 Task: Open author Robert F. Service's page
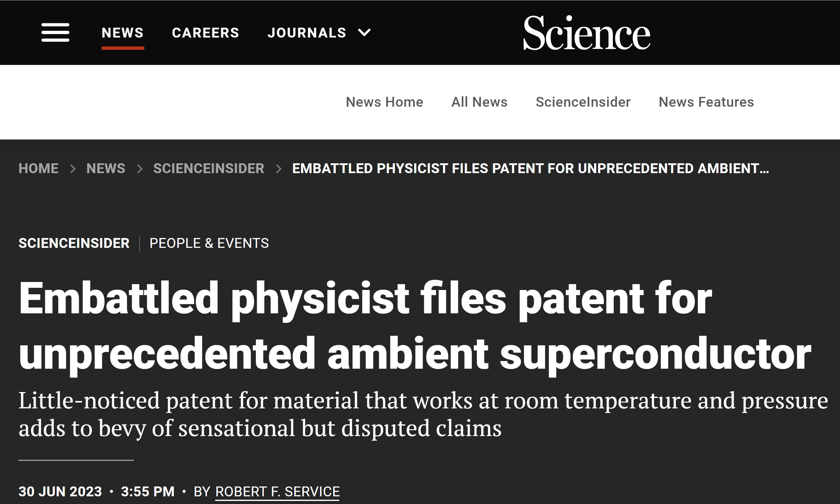pyautogui.click(x=277, y=492)
